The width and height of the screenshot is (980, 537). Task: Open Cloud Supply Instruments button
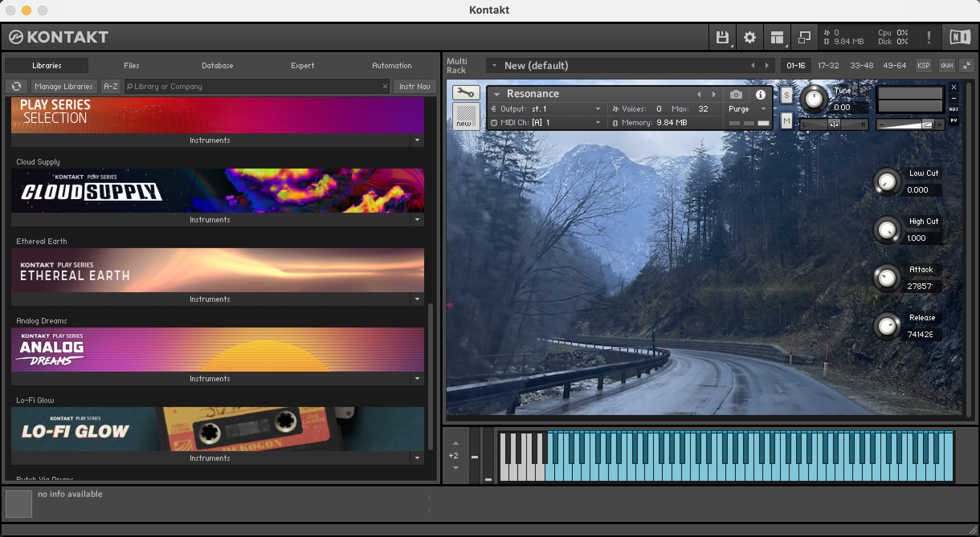210,220
